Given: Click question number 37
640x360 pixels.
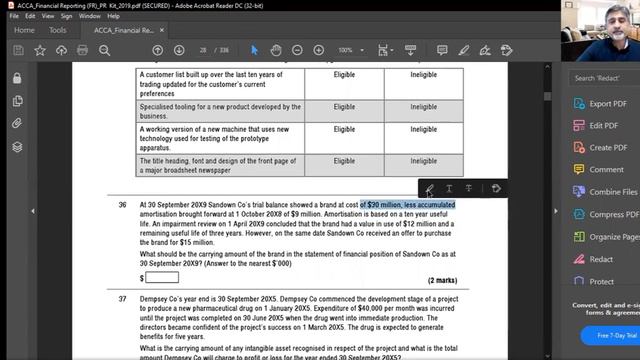Looking at the screenshot, I should [x=122, y=299].
